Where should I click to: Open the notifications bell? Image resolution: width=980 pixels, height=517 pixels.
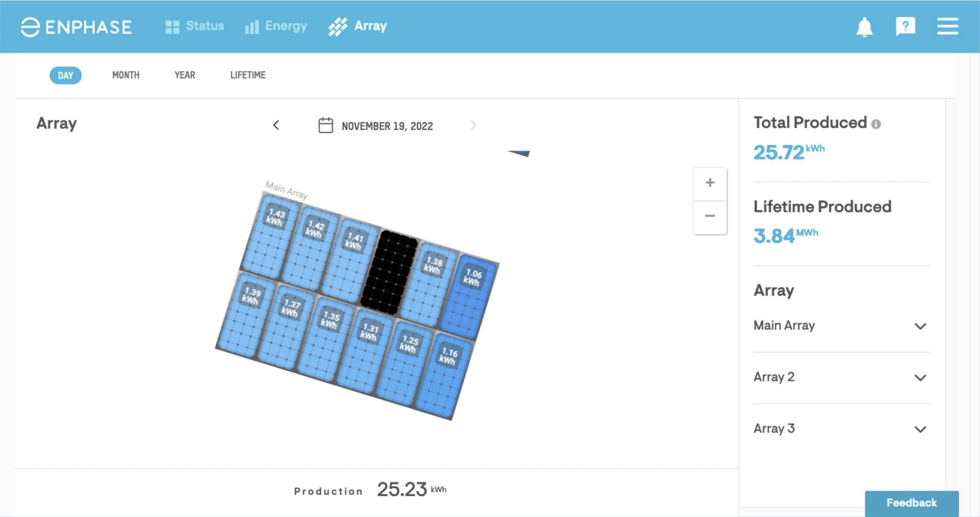coord(864,27)
